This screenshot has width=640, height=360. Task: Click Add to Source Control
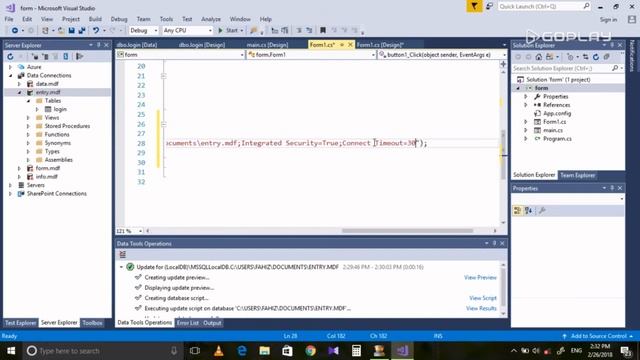point(598,336)
